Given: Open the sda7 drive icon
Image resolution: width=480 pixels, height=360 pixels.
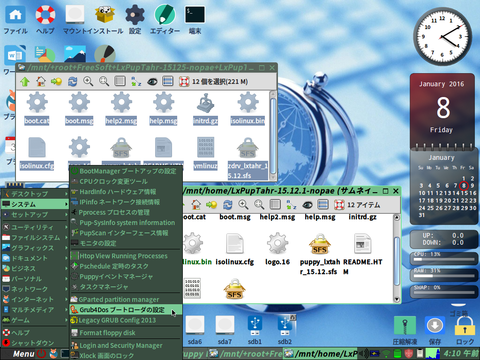Looking at the screenshot, I should [x=225, y=330].
